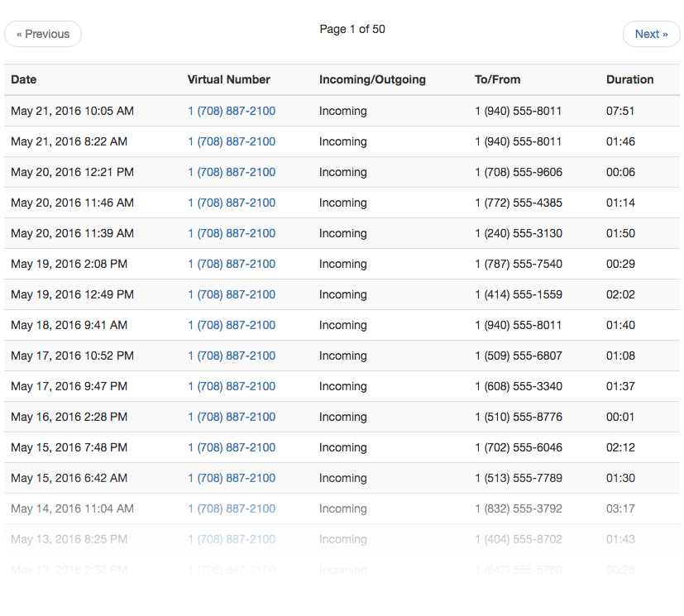Open virtual number link for May 15 6:42 AM call
The image size is (684, 616).
[232, 478]
